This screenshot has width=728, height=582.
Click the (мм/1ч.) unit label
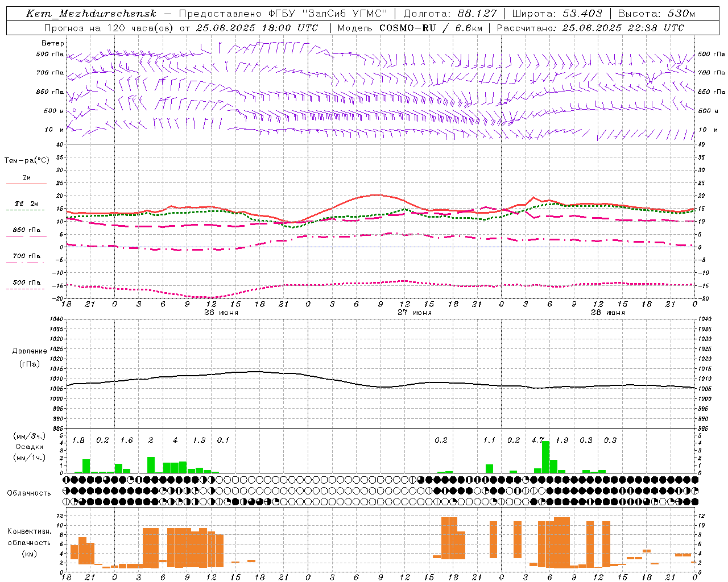(x=30, y=458)
